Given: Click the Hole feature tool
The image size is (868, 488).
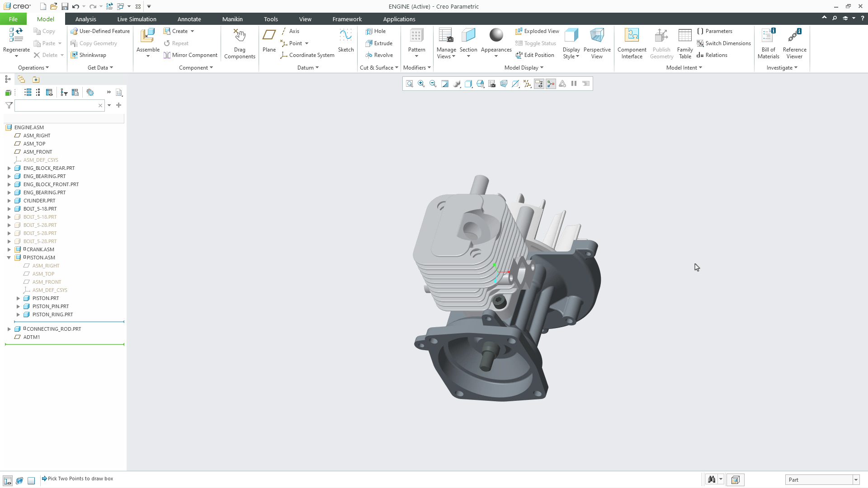Looking at the screenshot, I should coord(375,31).
